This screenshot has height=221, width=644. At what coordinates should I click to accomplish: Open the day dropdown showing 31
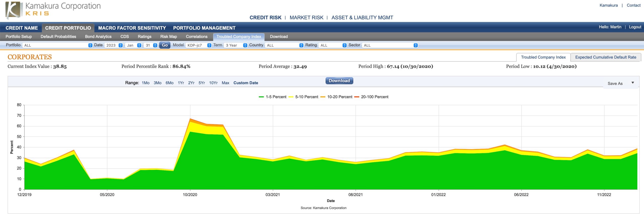click(150, 45)
